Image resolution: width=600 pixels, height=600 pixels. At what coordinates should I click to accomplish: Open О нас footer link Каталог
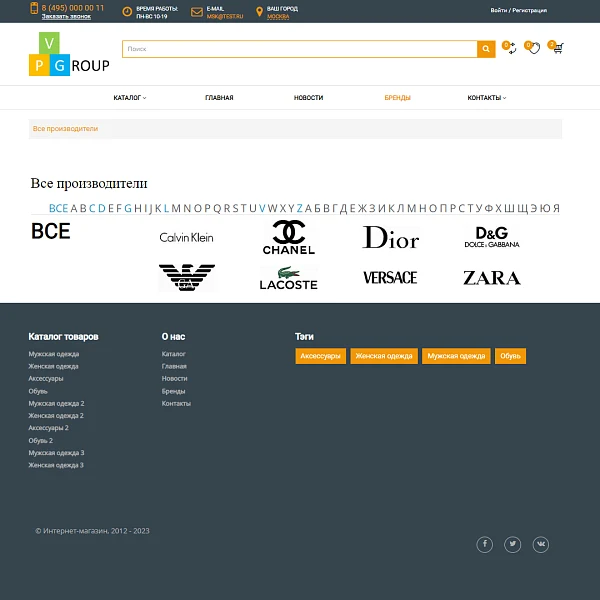pyautogui.click(x=174, y=354)
